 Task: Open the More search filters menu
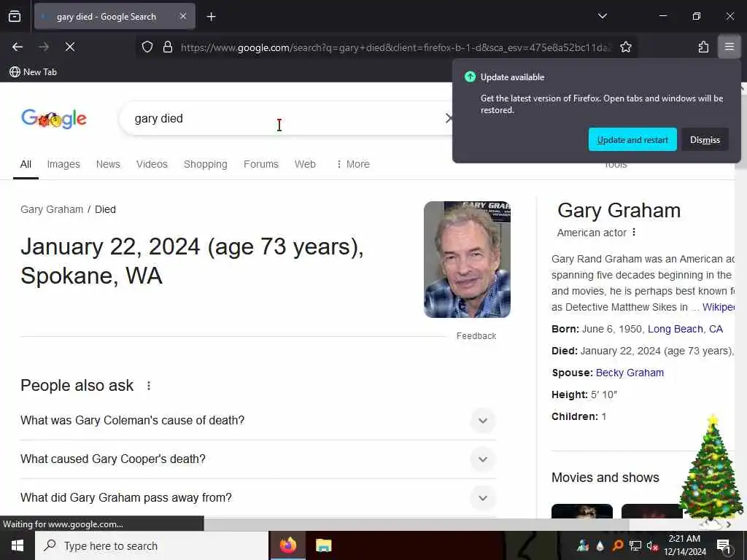(352, 164)
